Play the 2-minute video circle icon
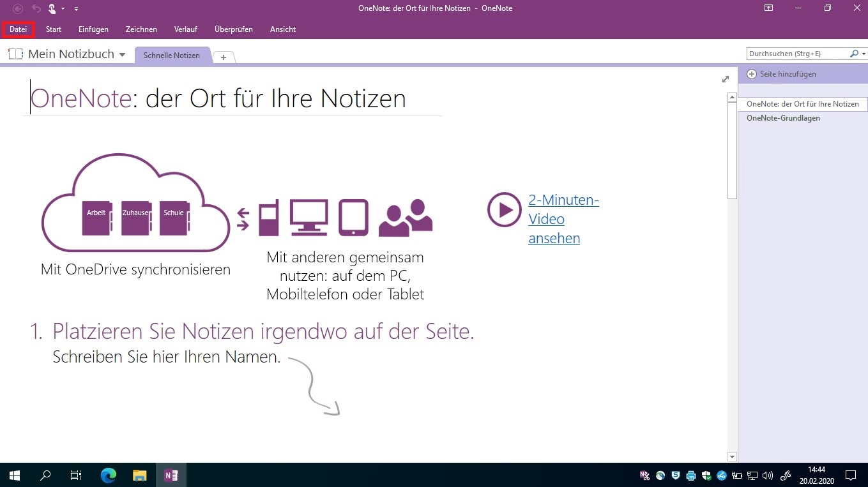This screenshot has height=487, width=868. [505, 209]
